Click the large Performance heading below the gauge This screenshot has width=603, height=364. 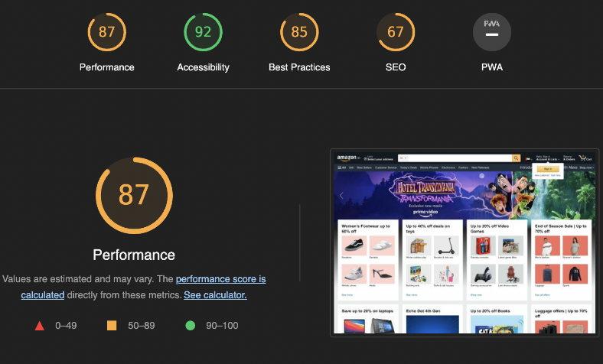click(134, 255)
